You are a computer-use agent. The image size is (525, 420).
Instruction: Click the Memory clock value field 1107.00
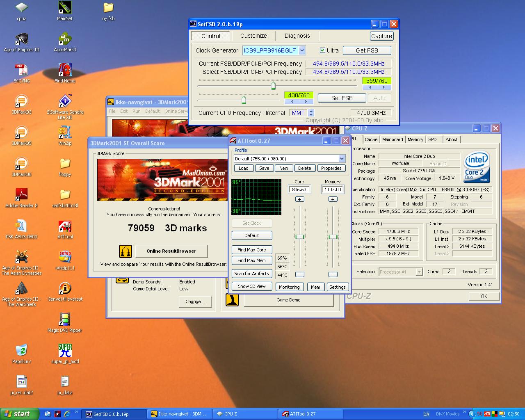pyautogui.click(x=333, y=189)
